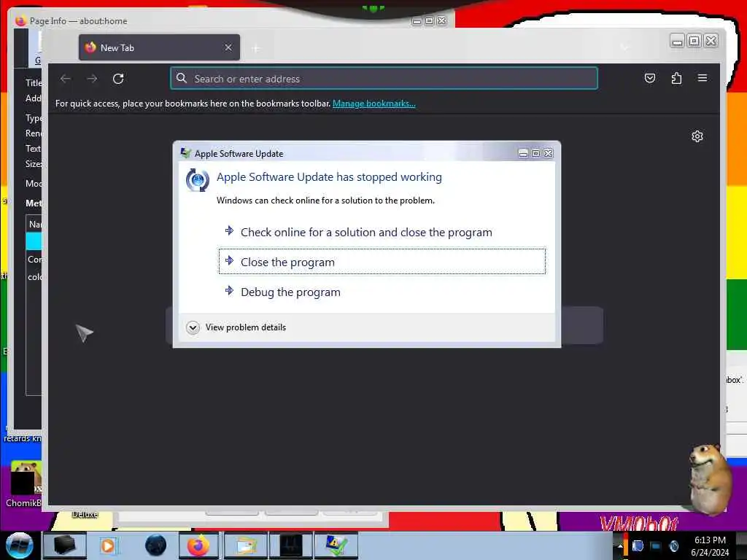Select the New Tab browser tab
The image size is (747, 560).
pyautogui.click(x=159, y=47)
